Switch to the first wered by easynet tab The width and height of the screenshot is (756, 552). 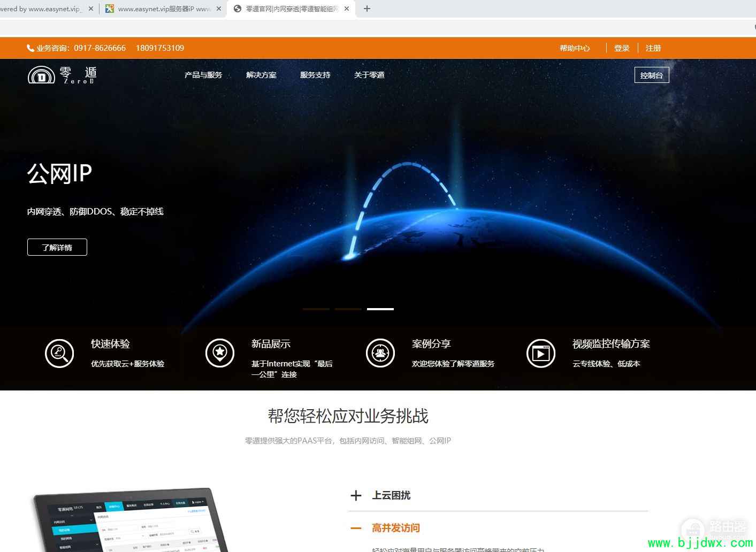[x=48, y=9]
